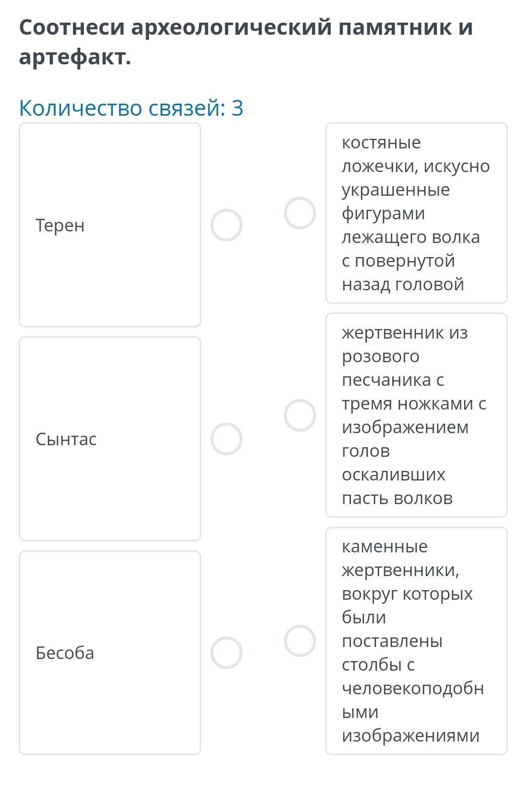Screen dimensions: 521x812
Task: Select the circle next to каменные жертвенники answer
Action: click(300, 640)
